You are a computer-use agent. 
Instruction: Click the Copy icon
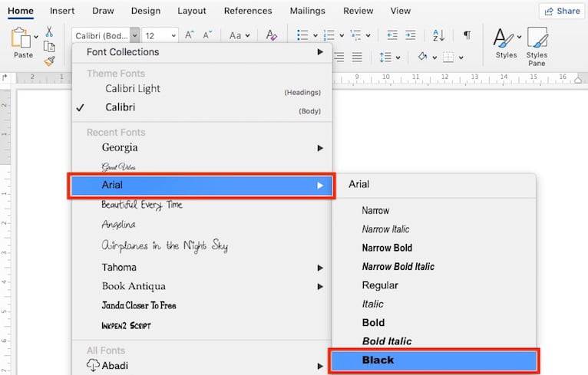49,47
